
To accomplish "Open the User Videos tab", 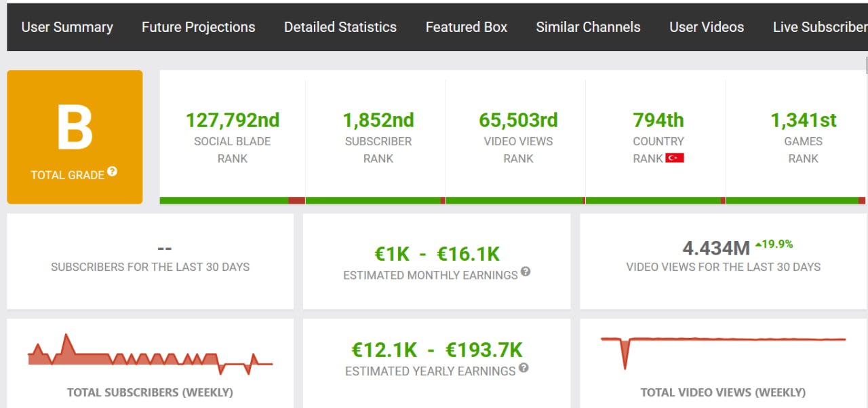I will [x=707, y=27].
